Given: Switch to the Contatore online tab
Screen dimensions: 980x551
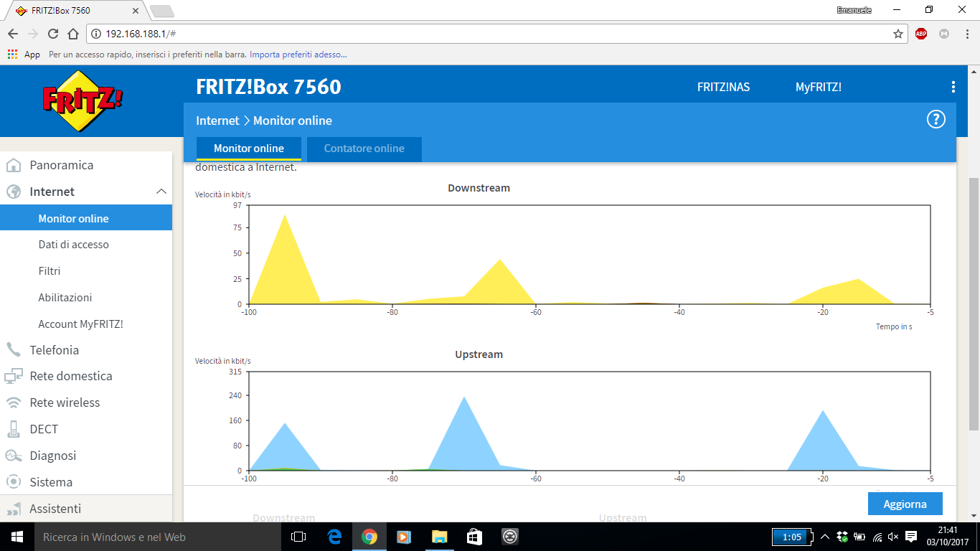Looking at the screenshot, I should (364, 149).
